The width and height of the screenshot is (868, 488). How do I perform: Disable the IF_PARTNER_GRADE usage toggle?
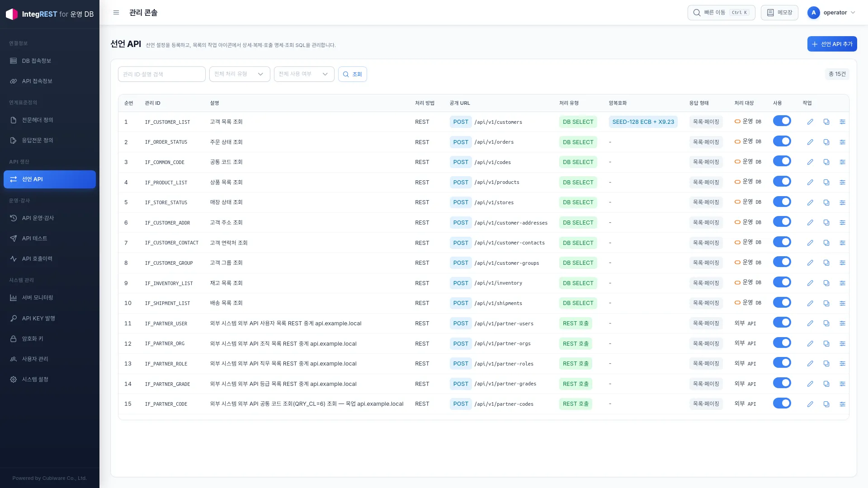point(782,383)
